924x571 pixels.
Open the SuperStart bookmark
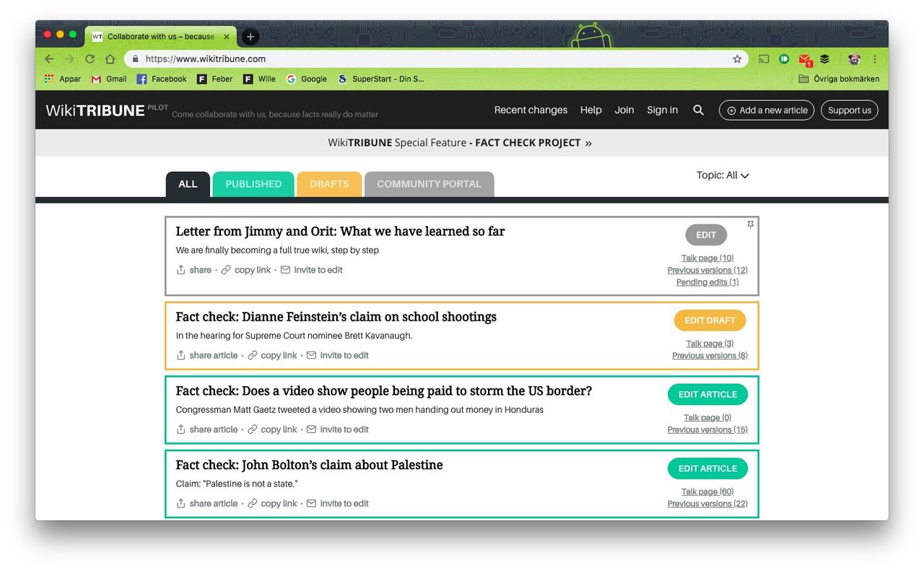click(x=381, y=79)
